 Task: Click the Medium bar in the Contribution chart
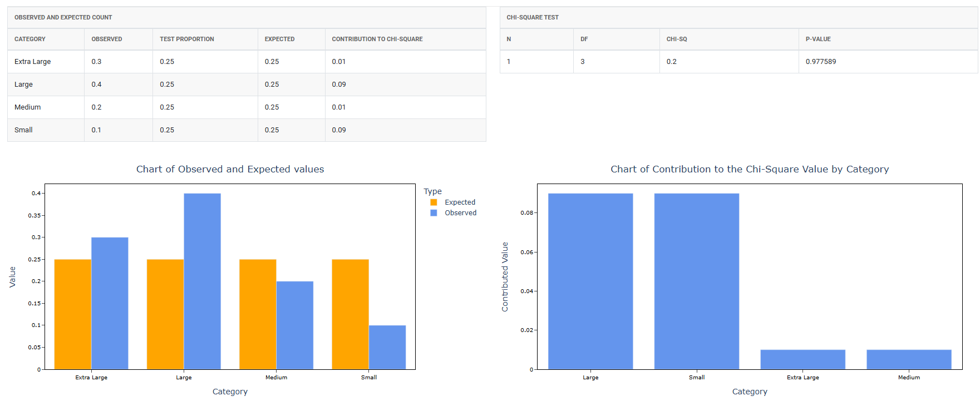909,359
